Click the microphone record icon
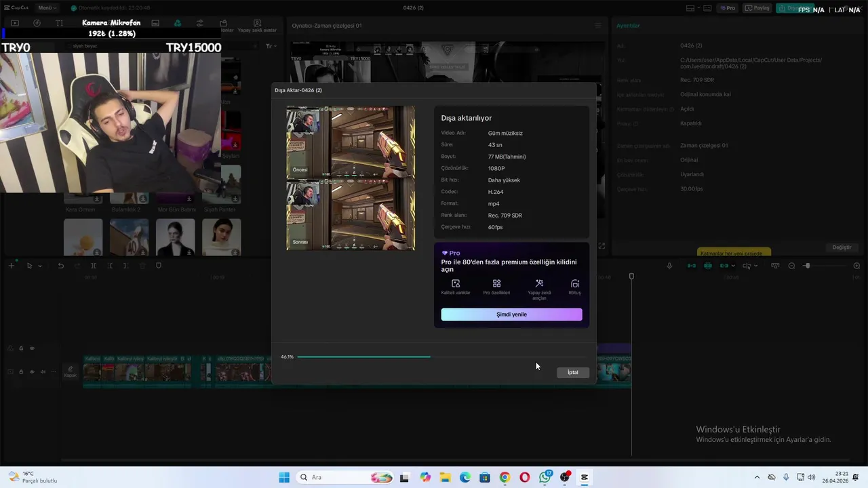The width and height of the screenshot is (868, 488). click(669, 266)
